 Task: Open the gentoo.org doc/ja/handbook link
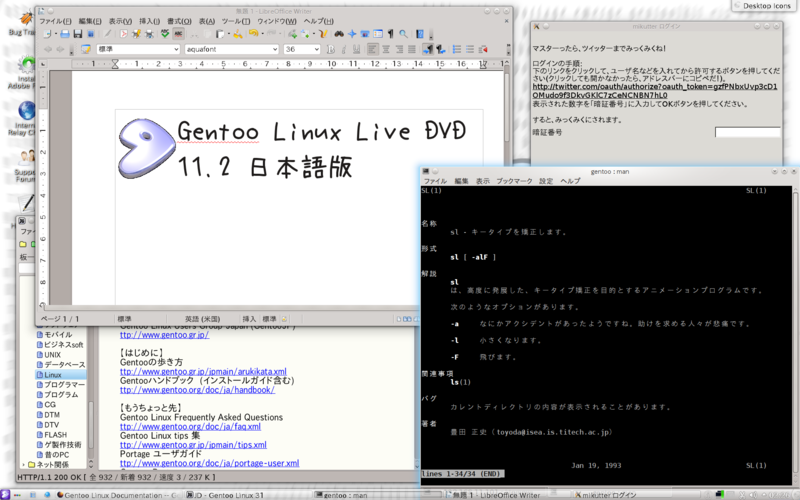(197, 390)
